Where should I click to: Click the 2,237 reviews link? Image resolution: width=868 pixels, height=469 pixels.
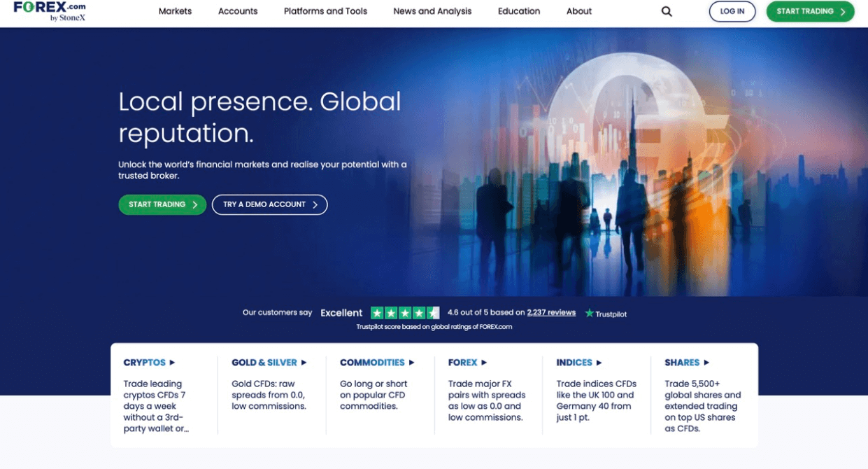[x=551, y=313]
